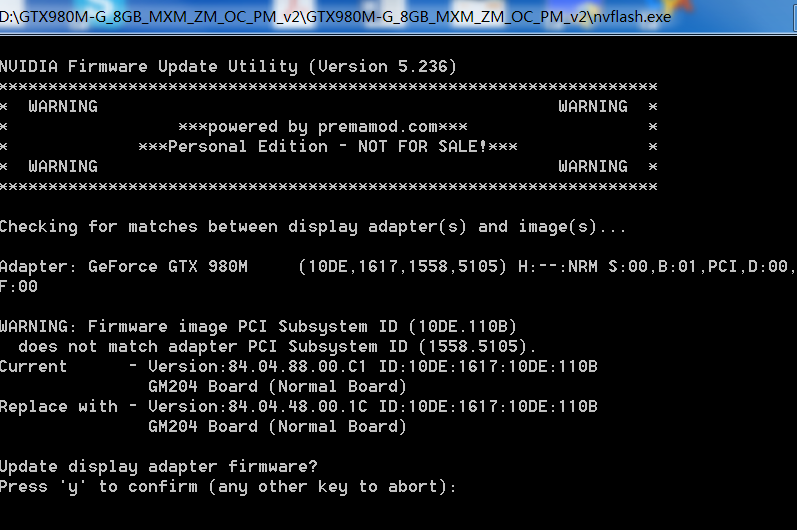797x530 pixels.
Task: Click the 'F:00' continuation line
Action: 19,287
